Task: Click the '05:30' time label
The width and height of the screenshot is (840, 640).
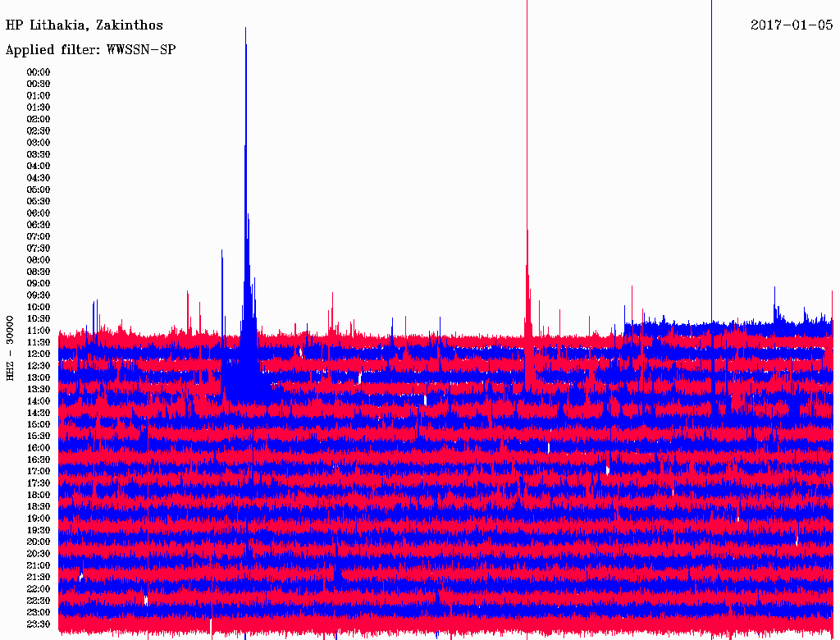Action: coord(39,202)
